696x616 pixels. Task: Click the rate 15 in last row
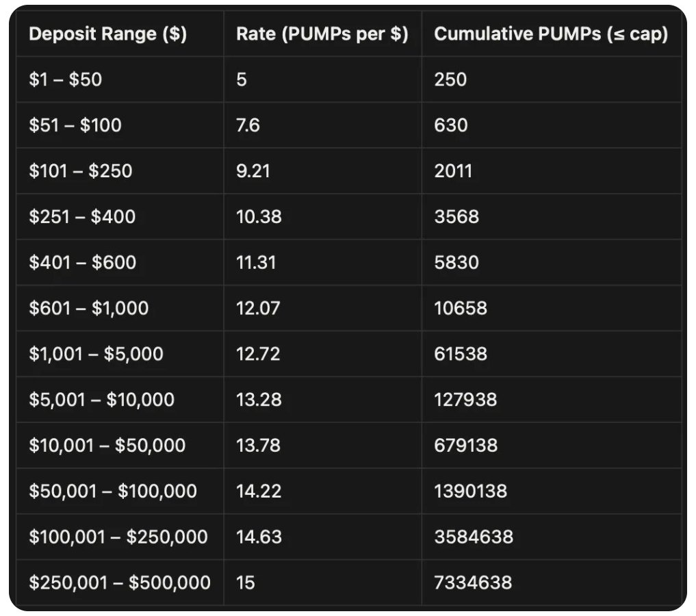coord(246,582)
